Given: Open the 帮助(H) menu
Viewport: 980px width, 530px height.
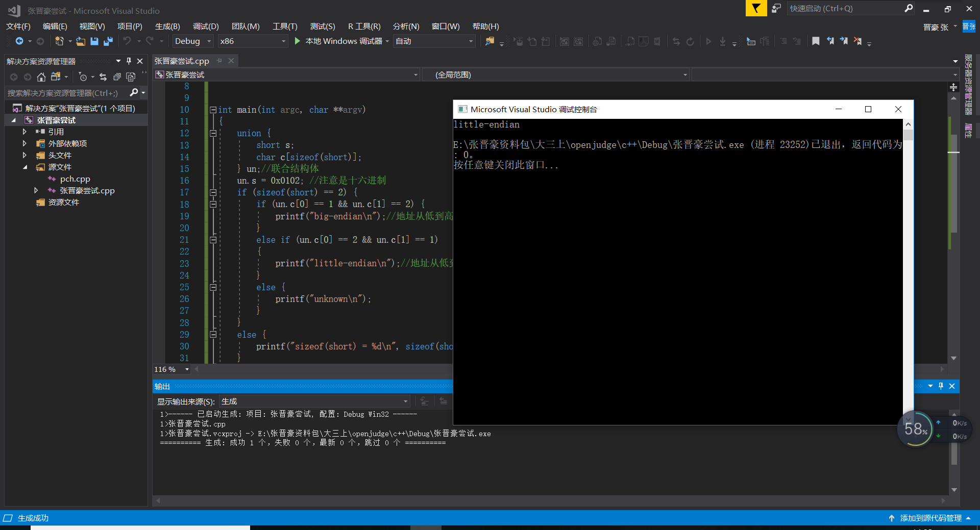Looking at the screenshot, I should [485, 27].
